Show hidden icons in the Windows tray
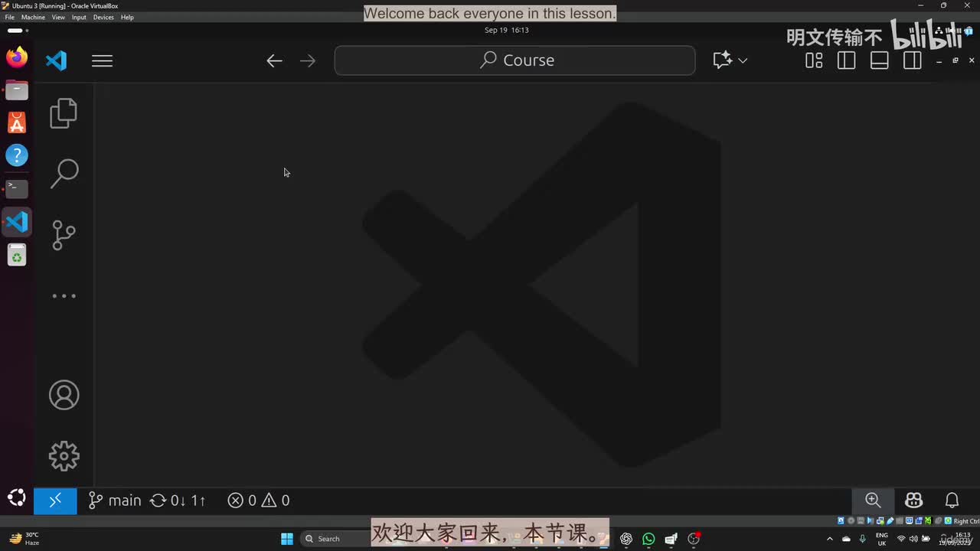 [x=829, y=539]
